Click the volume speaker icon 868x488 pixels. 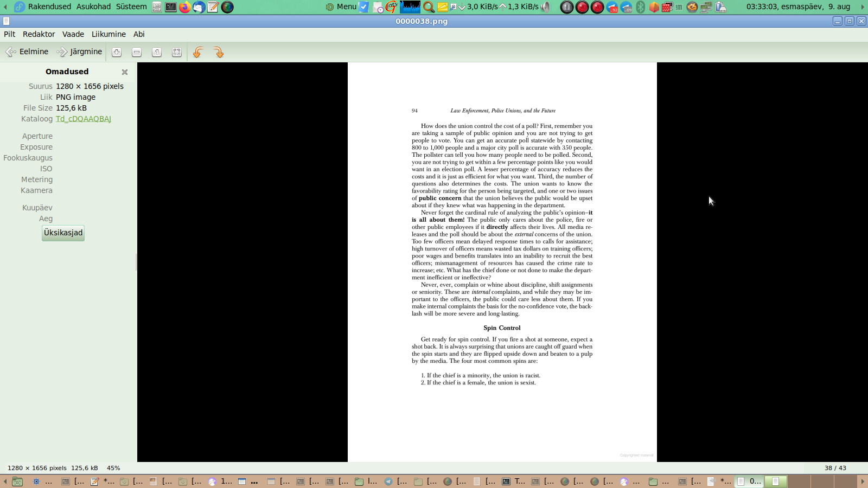click(x=546, y=7)
